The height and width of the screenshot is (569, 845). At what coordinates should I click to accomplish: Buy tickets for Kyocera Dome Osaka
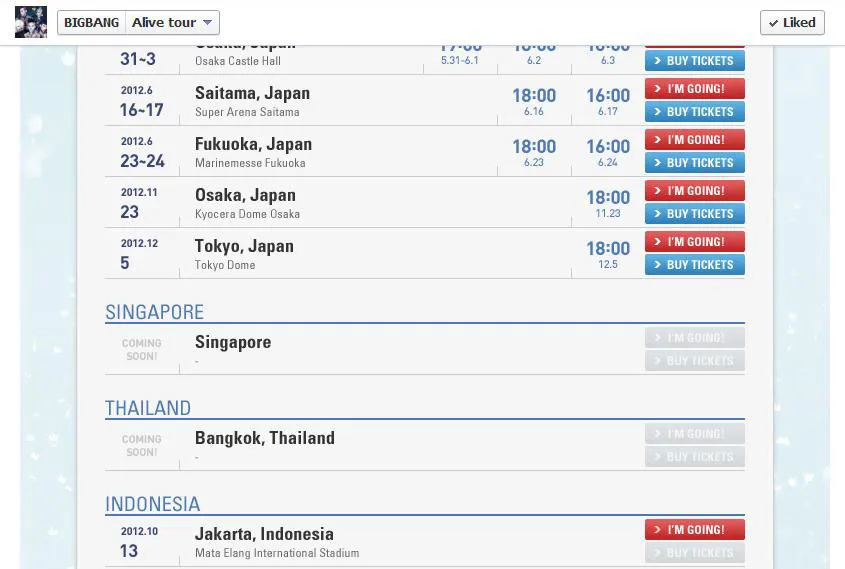[x=695, y=213]
